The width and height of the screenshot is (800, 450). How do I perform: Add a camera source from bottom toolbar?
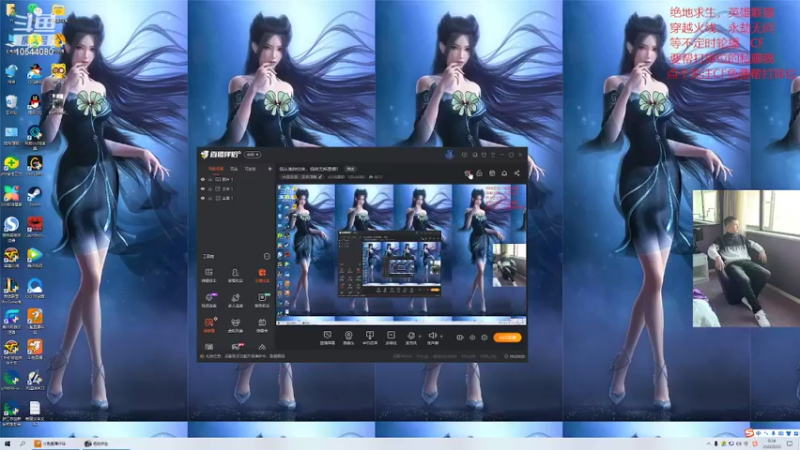(x=348, y=337)
